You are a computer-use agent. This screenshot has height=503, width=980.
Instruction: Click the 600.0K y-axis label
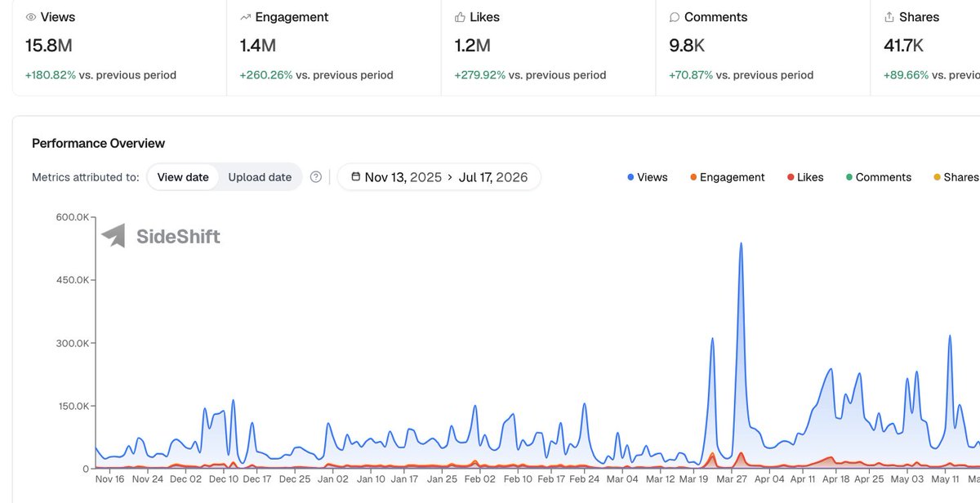72,217
